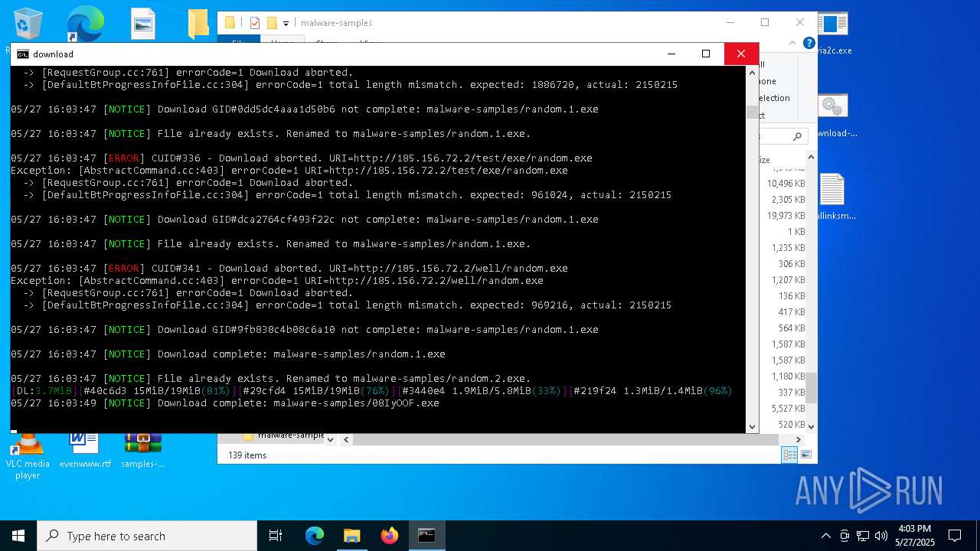The width and height of the screenshot is (980, 551).
Task: Click the download console window's title-bar icon
Action: (23, 54)
